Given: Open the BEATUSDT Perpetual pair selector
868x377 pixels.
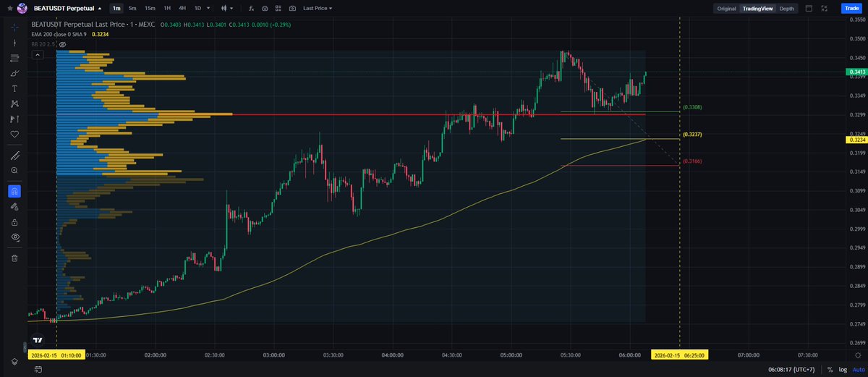Looking at the screenshot, I should [68, 8].
